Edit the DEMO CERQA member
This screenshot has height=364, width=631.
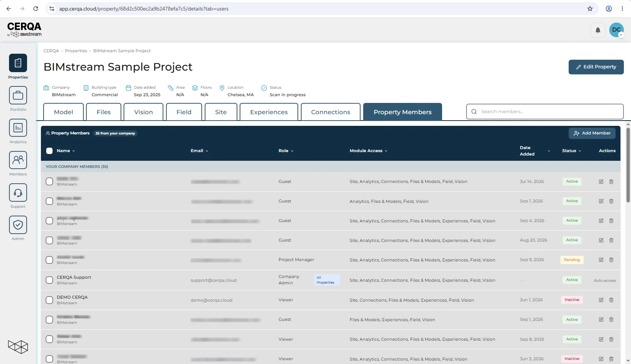(x=601, y=300)
